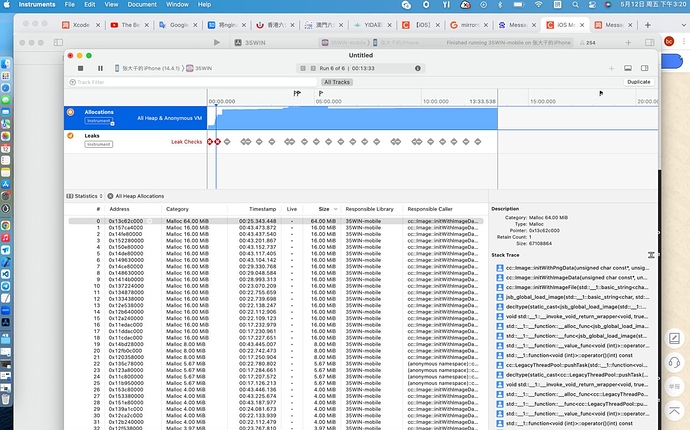Screen dimensions: 690x430
Task: Open the Apple menu
Action: (x=7, y=4)
